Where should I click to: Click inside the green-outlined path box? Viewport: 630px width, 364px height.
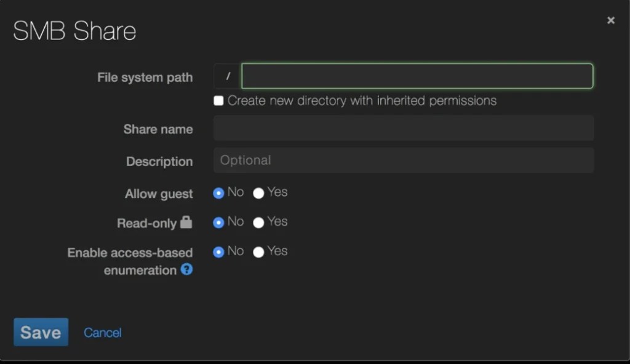418,75
